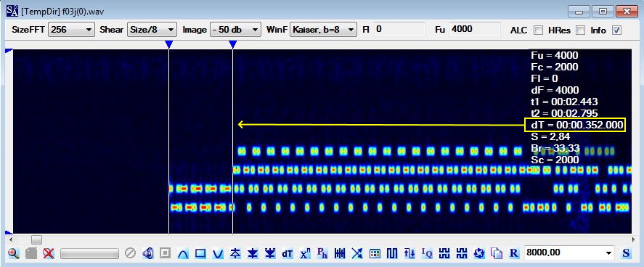Enable the ALC checkbox
This screenshot has width=644, height=267.
tap(538, 30)
